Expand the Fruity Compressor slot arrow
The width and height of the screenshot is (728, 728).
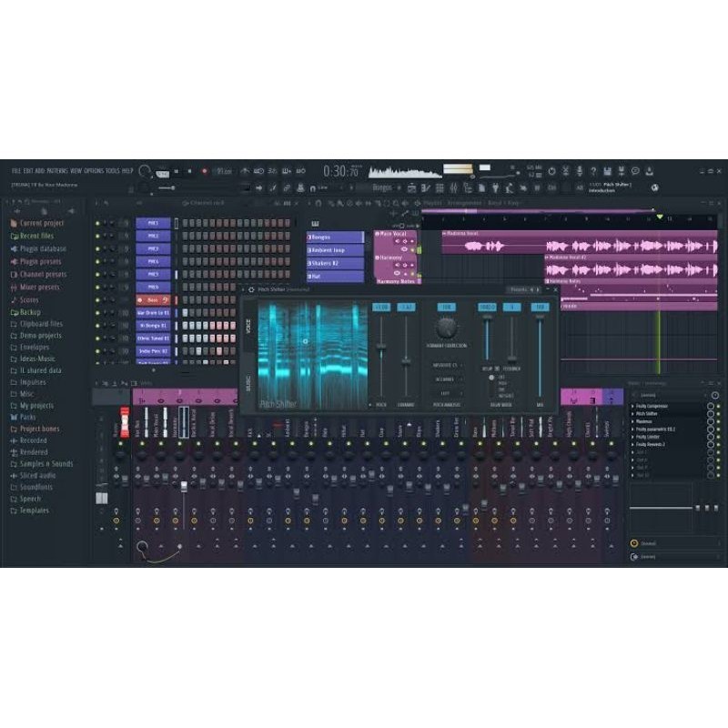click(x=632, y=406)
